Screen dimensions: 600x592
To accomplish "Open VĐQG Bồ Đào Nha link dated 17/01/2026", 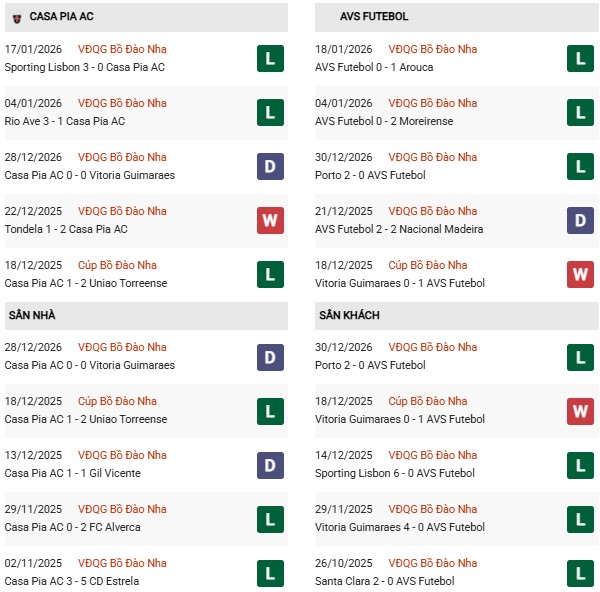I will point(122,49).
